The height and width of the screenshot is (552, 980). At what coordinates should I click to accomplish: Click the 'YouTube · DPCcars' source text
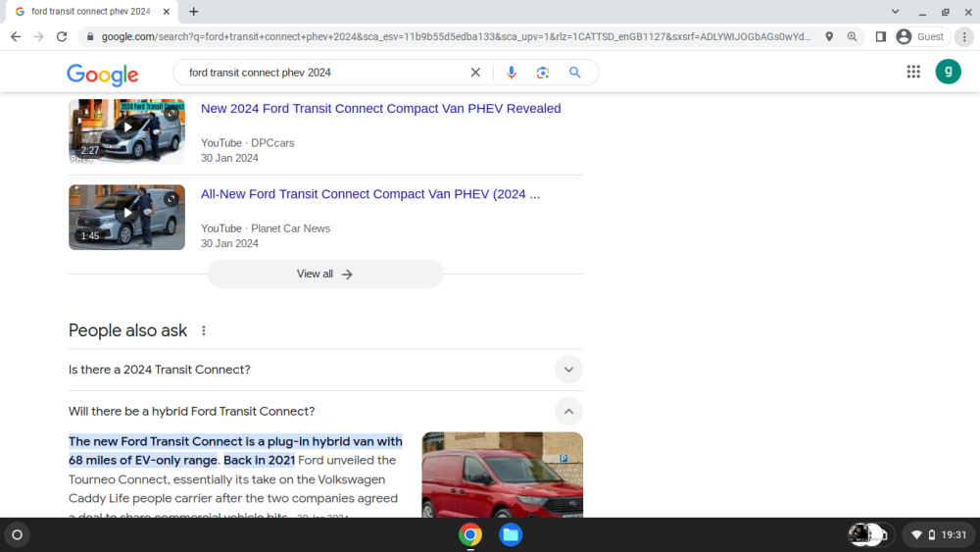point(248,143)
